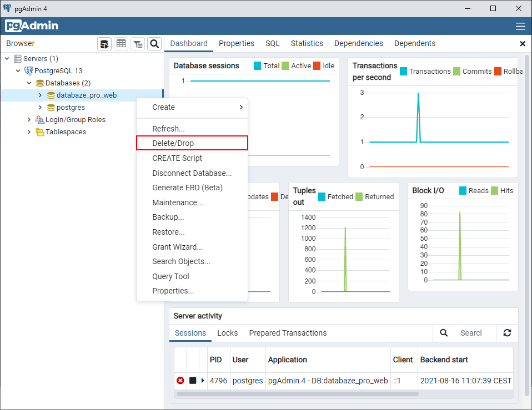
Task: Open the Statistics tab
Action: (x=307, y=43)
